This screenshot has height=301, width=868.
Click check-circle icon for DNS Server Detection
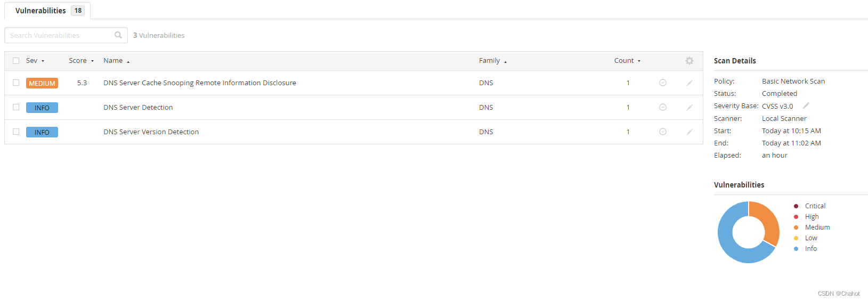(663, 107)
